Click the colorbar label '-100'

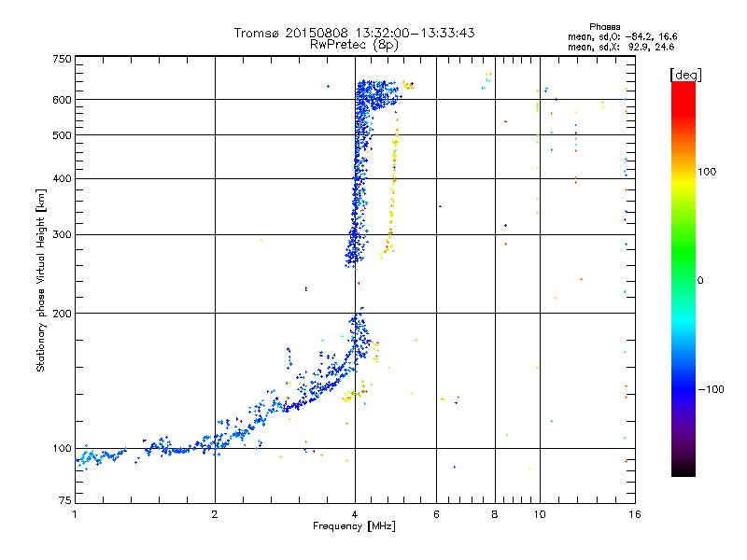[712, 389]
